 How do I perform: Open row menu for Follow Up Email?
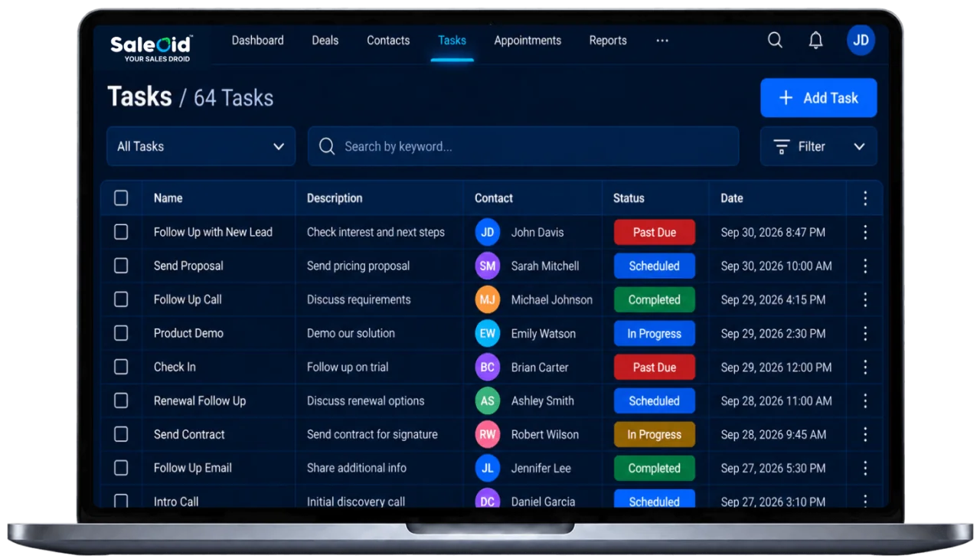click(x=865, y=468)
